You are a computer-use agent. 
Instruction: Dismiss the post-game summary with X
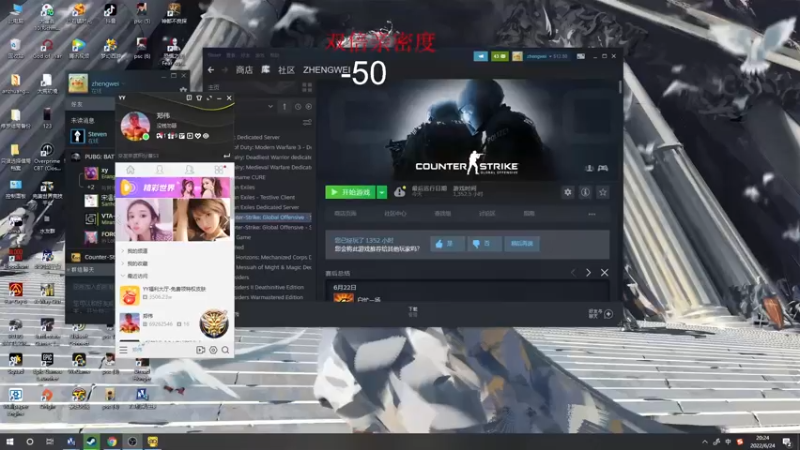(605, 273)
